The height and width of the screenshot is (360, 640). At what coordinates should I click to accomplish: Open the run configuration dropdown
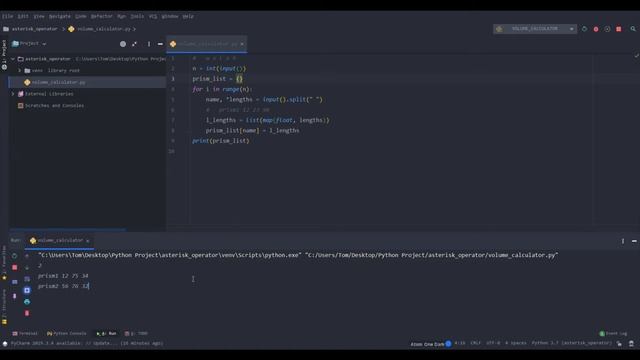point(535,29)
